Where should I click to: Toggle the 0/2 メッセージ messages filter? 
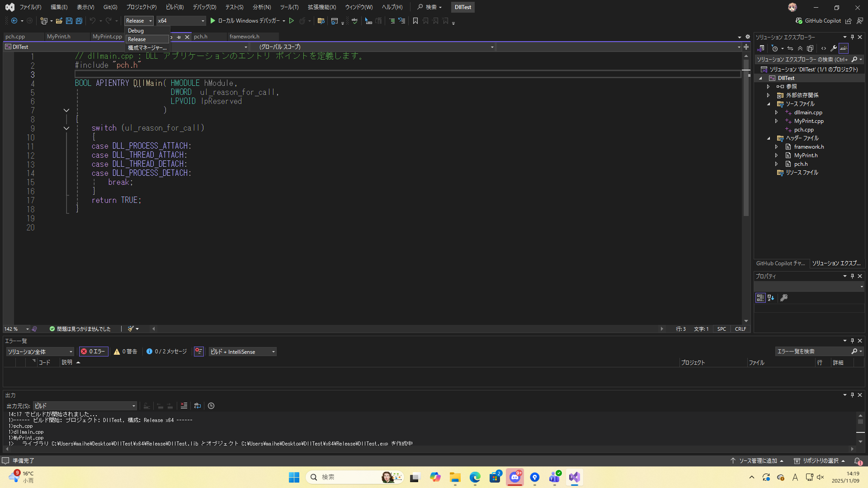pyautogui.click(x=166, y=352)
